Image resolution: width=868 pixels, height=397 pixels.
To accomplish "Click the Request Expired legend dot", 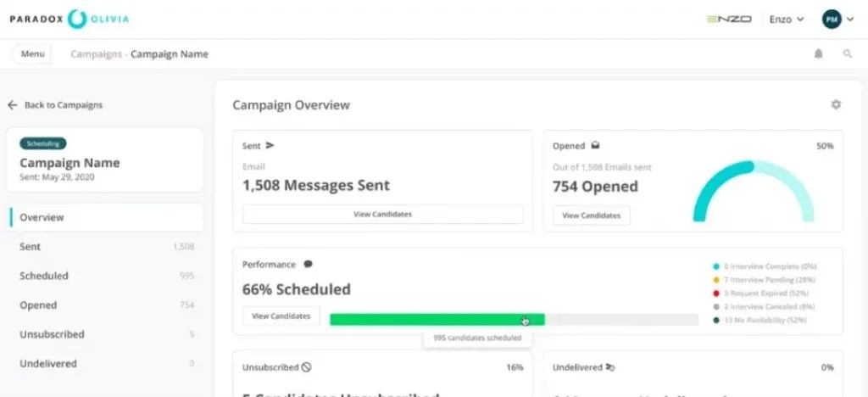I will click(716, 293).
